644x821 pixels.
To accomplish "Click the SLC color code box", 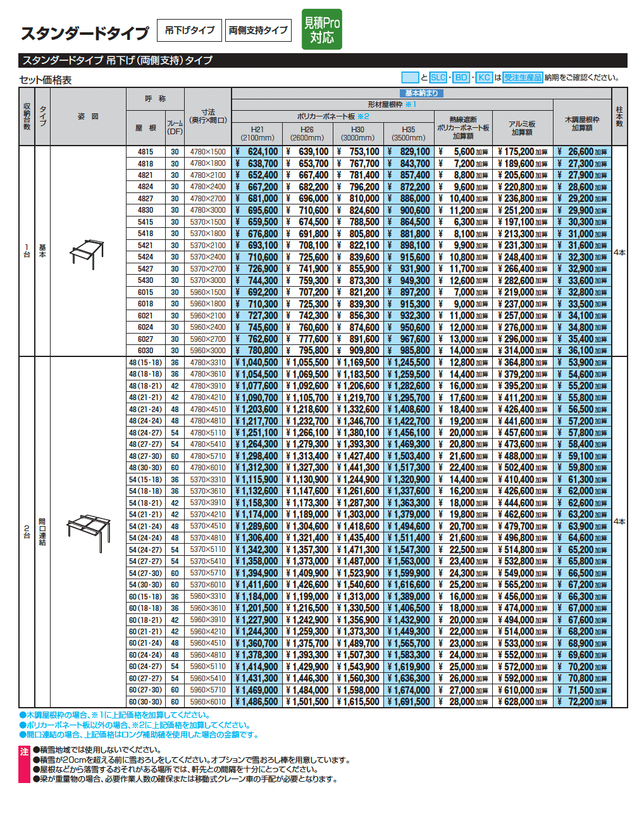I will (438, 77).
